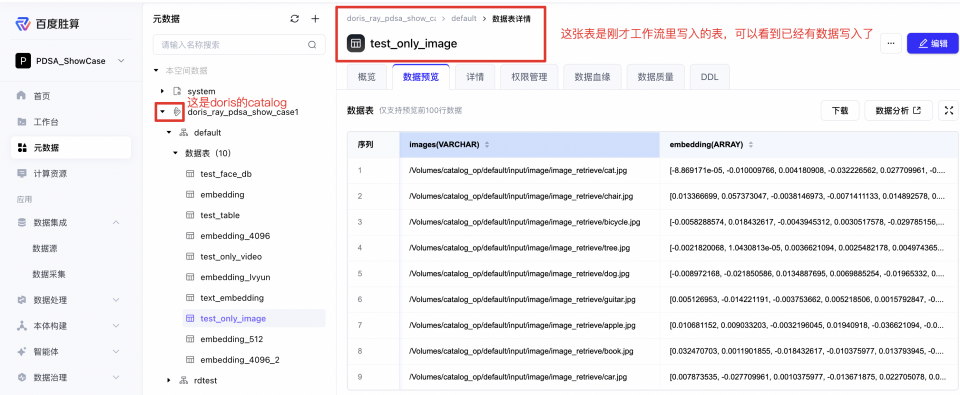Click the 下载 download button
This screenshot has width=960, height=395.
click(x=839, y=111)
